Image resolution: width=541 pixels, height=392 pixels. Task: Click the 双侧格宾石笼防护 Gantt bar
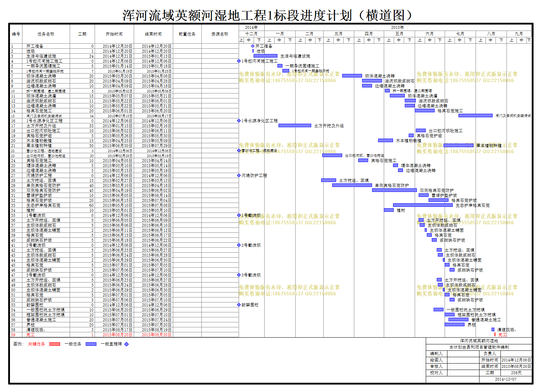pos(394,190)
